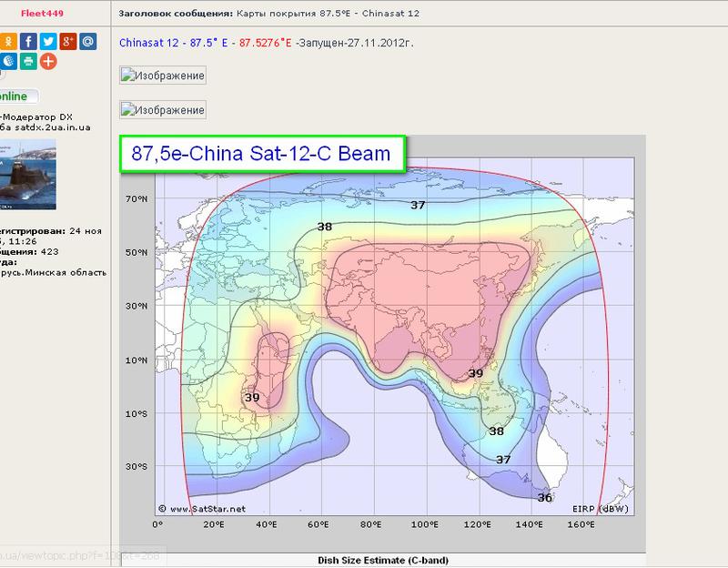Click the green online status badge
This screenshot has height=568, width=728.
click(x=18, y=96)
